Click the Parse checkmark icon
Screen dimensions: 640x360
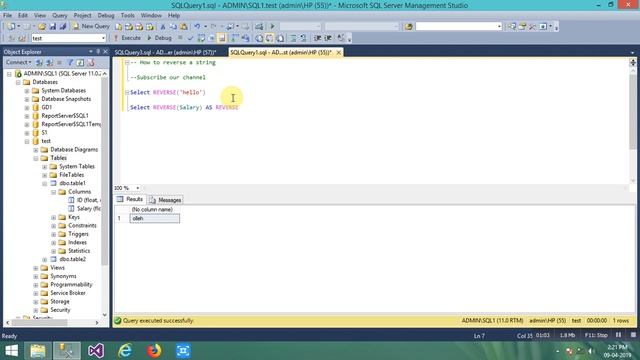190,38
